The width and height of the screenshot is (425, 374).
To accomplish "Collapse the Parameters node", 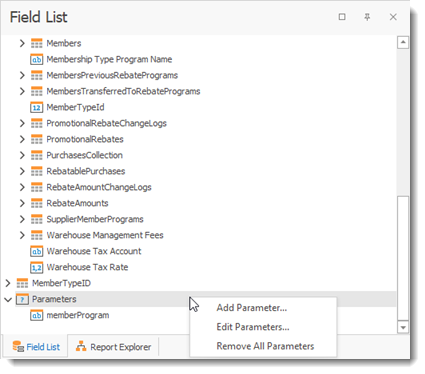I will 8,299.
